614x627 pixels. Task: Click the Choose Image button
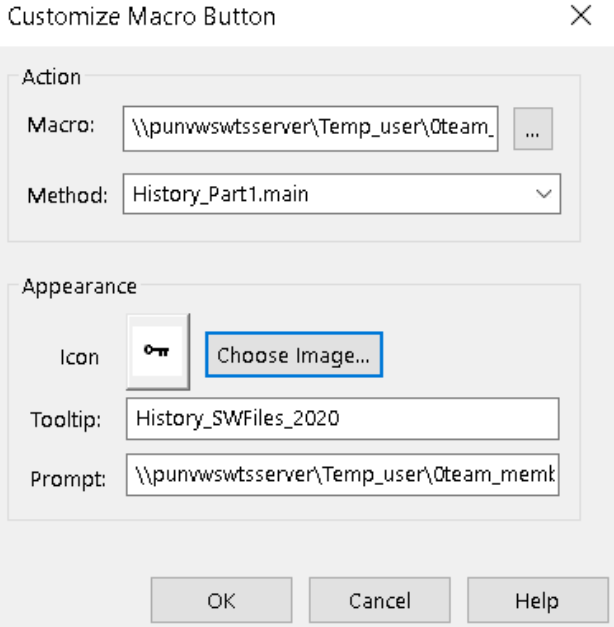(x=294, y=355)
